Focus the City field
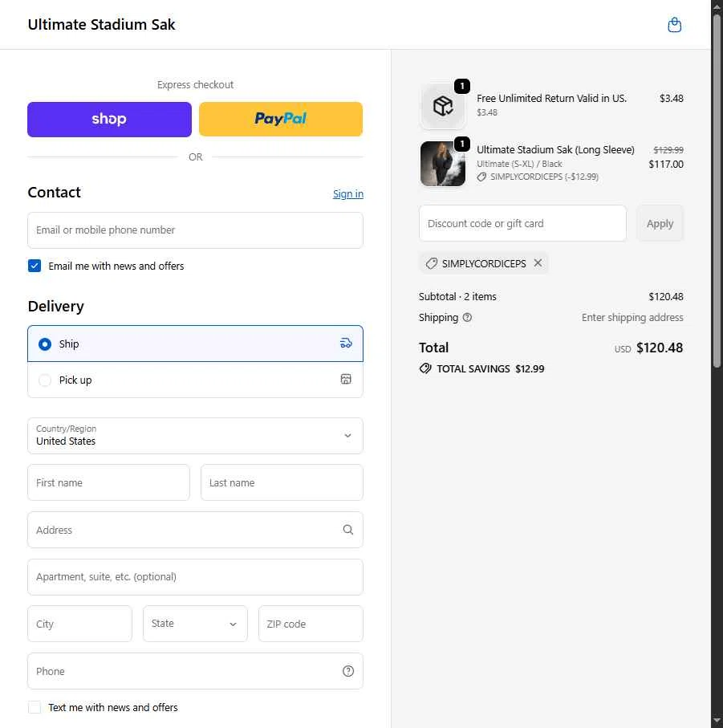 point(79,624)
